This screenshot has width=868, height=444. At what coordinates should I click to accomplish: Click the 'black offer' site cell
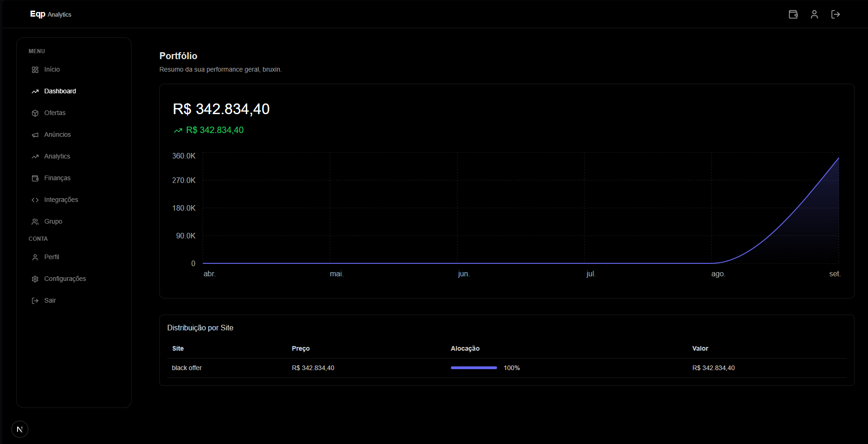point(187,368)
